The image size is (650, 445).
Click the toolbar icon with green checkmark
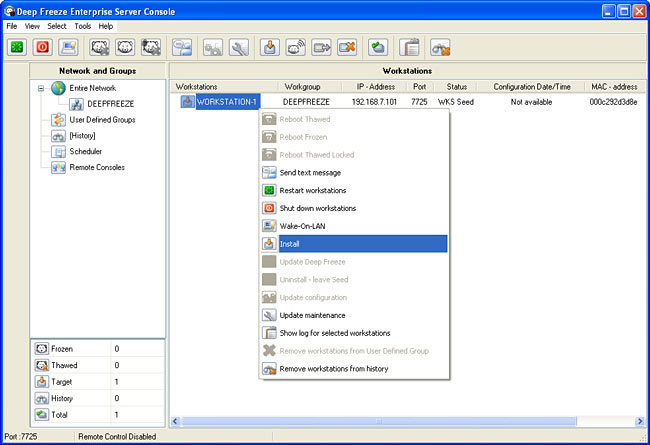378,47
